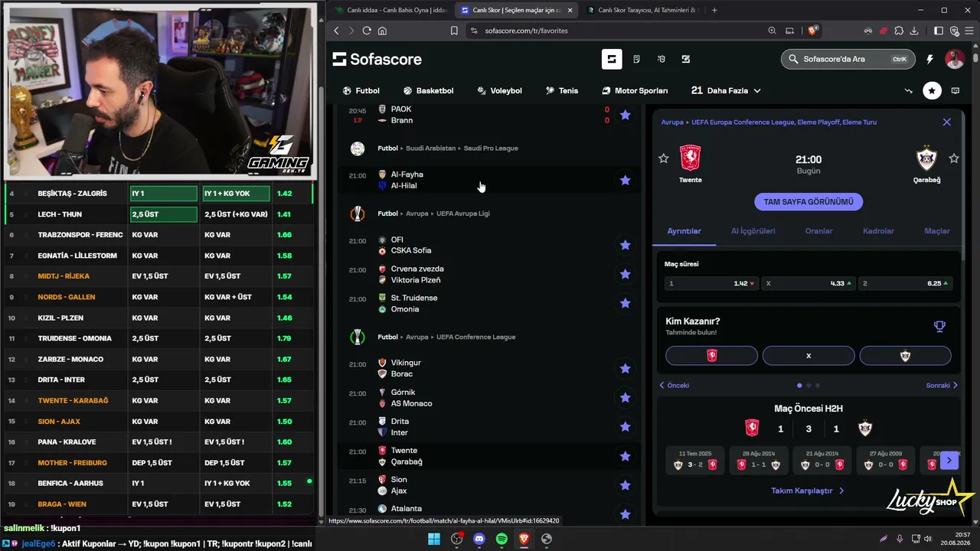The width and height of the screenshot is (980, 551).
Task: Open the browser extensions puzzle icon
Action: click(898, 31)
